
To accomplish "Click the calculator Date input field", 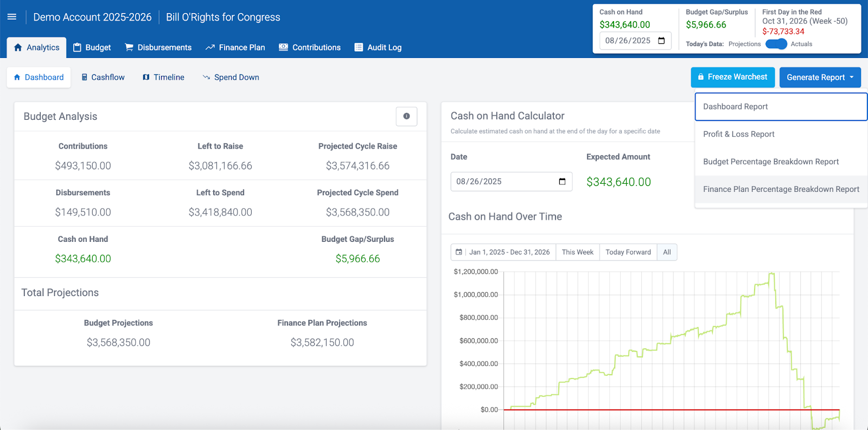I will click(x=512, y=182).
